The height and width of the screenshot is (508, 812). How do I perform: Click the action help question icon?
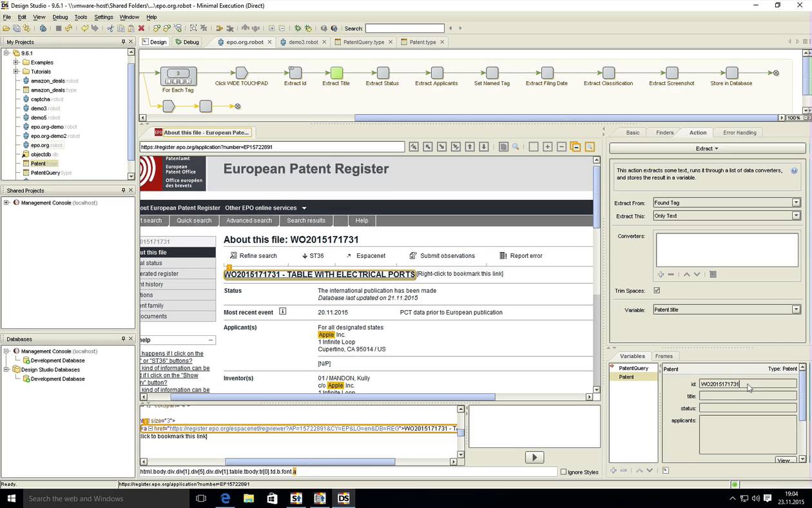(x=794, y=171)
